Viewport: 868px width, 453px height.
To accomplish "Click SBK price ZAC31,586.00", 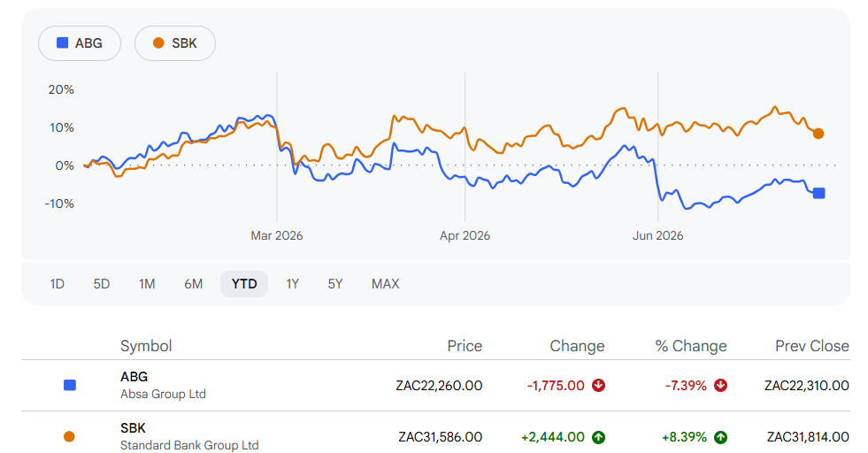I will [440, 437].
